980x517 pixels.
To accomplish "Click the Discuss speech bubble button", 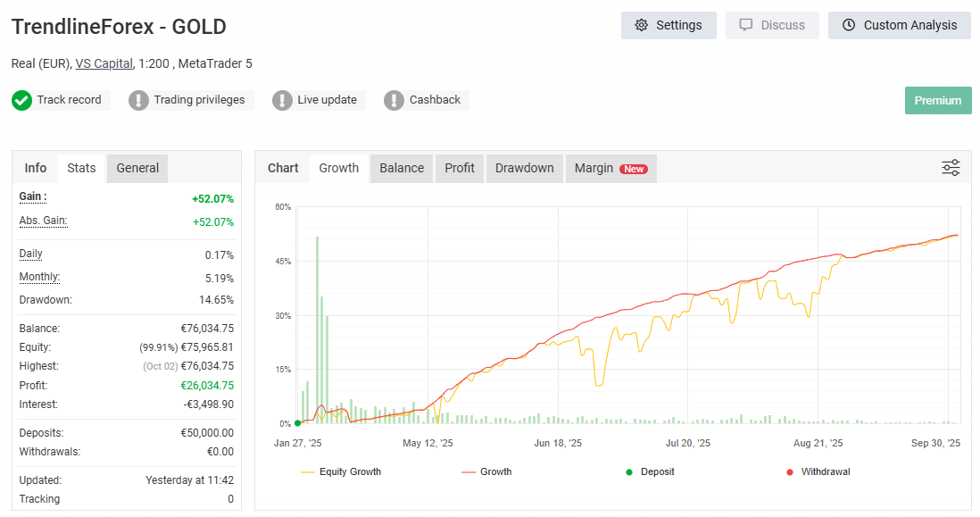I will pos(772,25).
